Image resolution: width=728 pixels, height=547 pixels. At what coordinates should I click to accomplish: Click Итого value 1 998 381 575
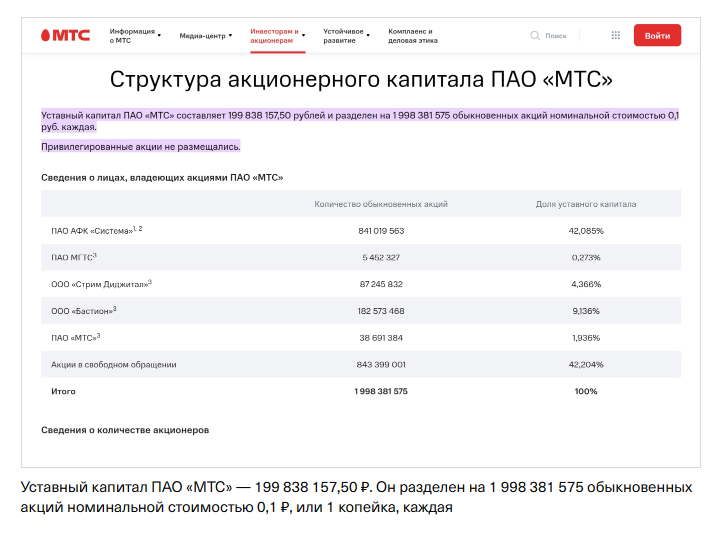point(381,391)
